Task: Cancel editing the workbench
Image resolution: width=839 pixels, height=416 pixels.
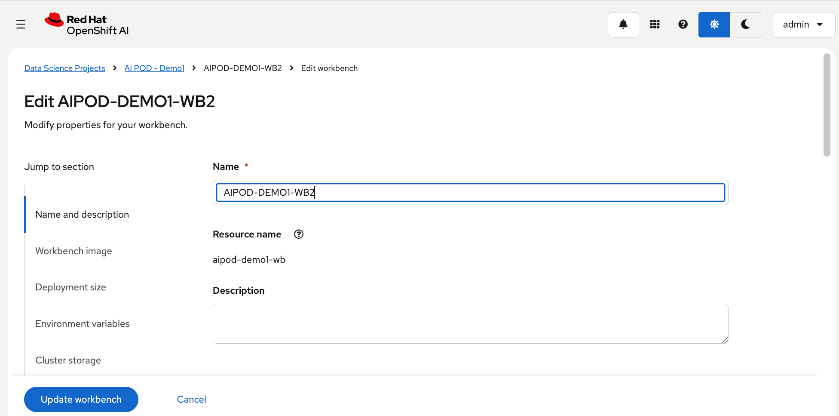Action: pyautogui.click(x=192, y=399)
